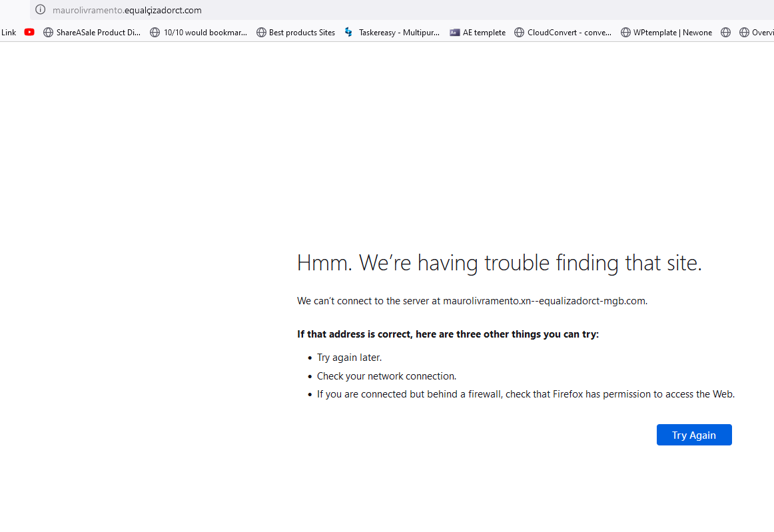Click the server address maurolivramento.xn--equalizadorct-mgb.com text
The height and width of the screenshot is (532, 774).
pos(544,301)
